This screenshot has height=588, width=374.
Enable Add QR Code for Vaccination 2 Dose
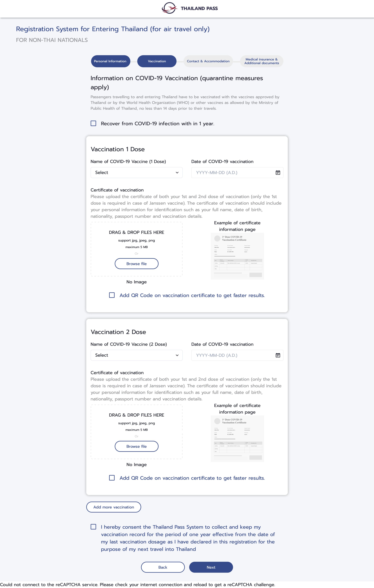[x=112, y=478]
